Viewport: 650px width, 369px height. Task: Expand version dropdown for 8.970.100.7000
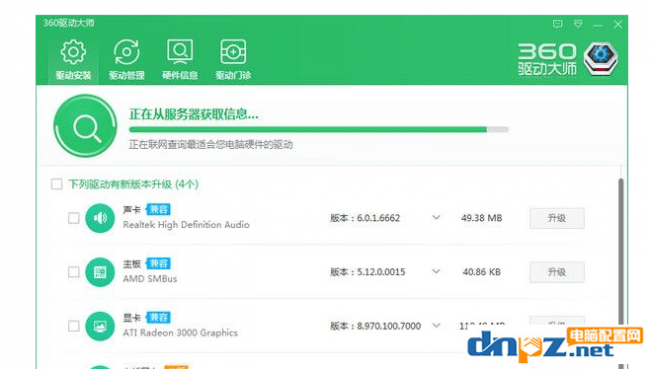point(436,325)
